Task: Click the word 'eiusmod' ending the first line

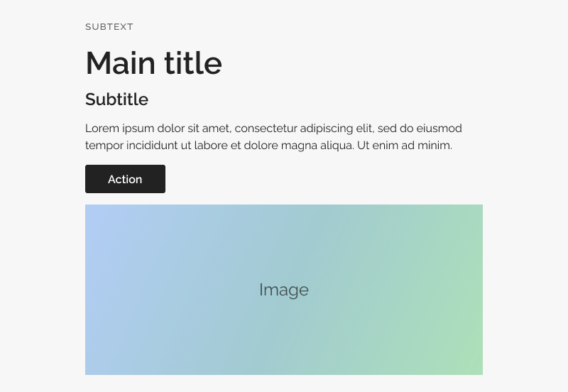Action: coord(439,129)
